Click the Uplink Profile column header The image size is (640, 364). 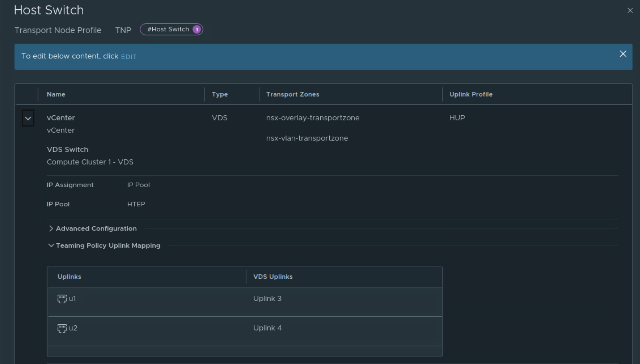tap(471, 94)
